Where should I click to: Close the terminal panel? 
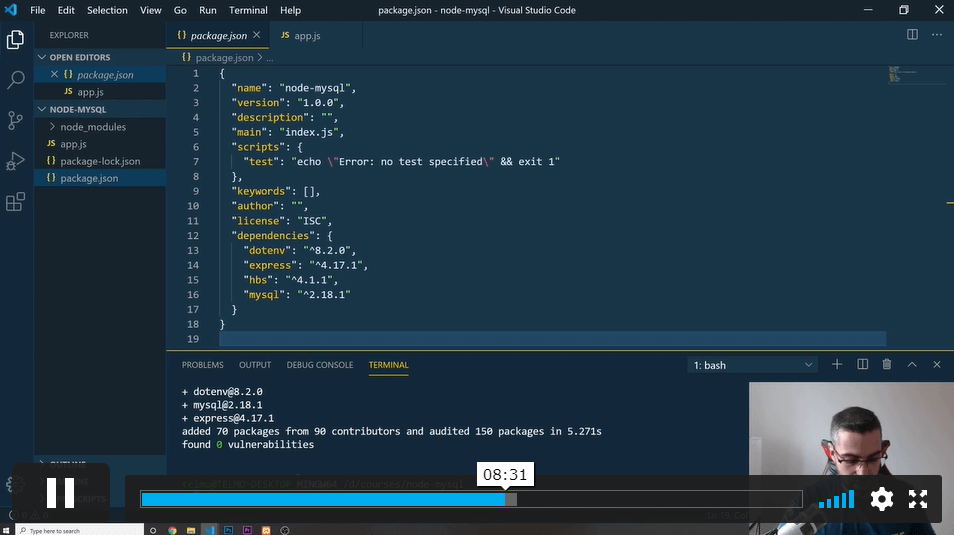(x=936, y=365)
